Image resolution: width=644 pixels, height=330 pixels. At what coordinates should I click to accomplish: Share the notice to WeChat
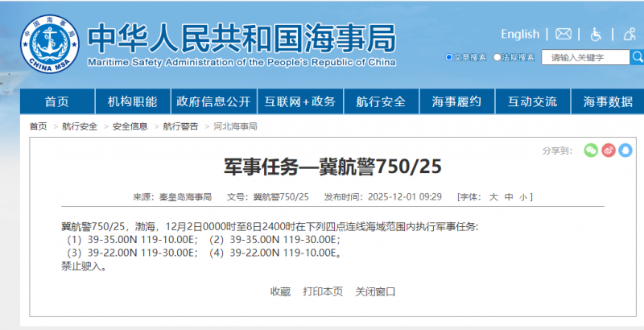click(x=590, y=150)
